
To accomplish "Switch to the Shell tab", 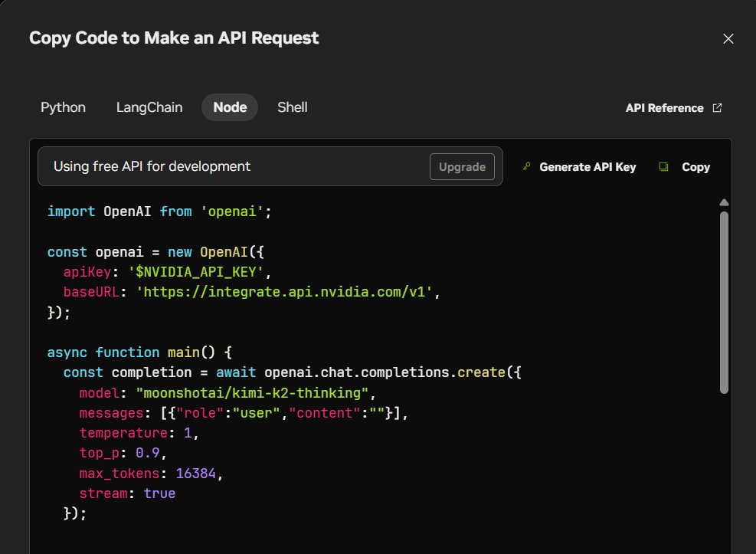I will pyautogui.click(x=292, y=107).
